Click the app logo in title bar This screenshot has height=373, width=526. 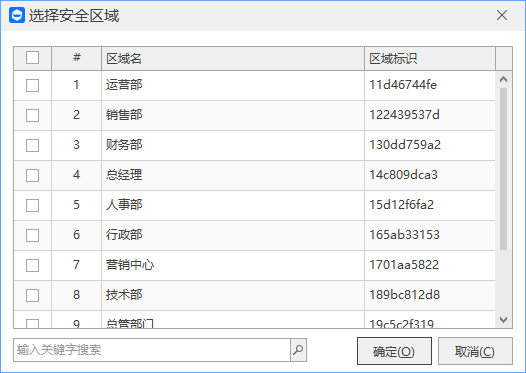(17, 15)
